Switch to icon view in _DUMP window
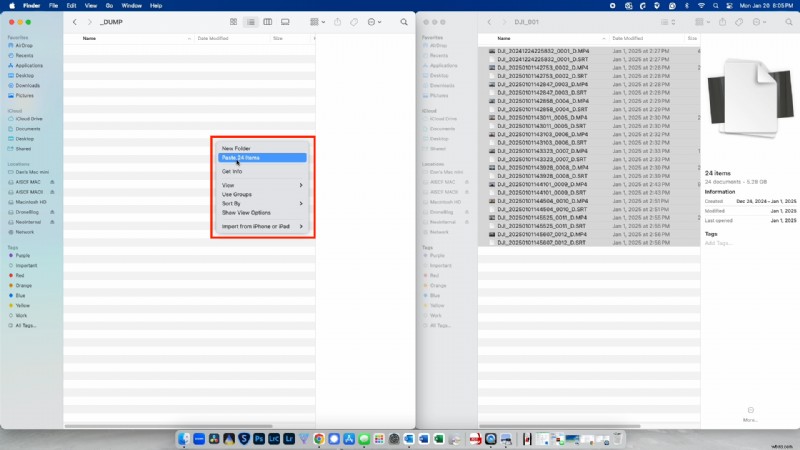This screenshot has height=450, width=800. pos(233,21)
